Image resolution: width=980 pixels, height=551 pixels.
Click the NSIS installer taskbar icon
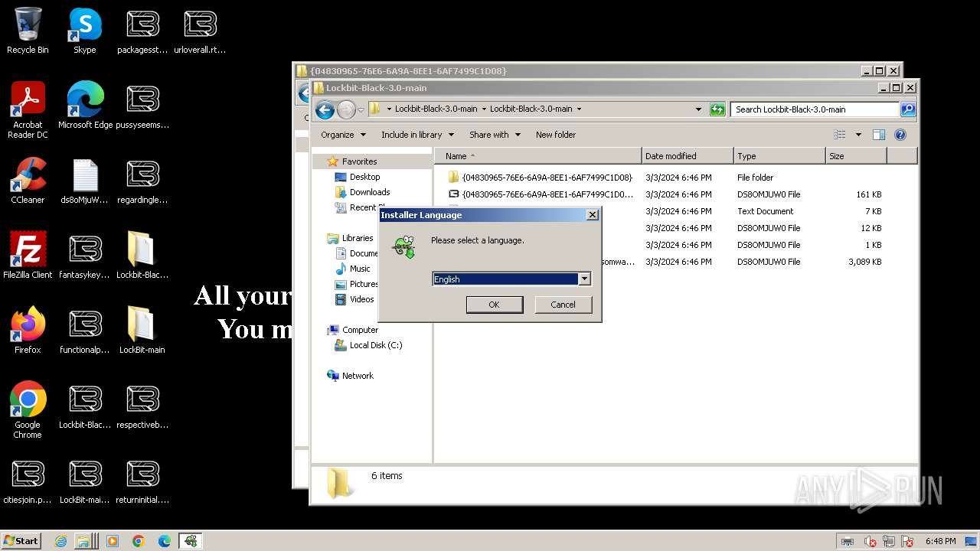click(191, 541)
